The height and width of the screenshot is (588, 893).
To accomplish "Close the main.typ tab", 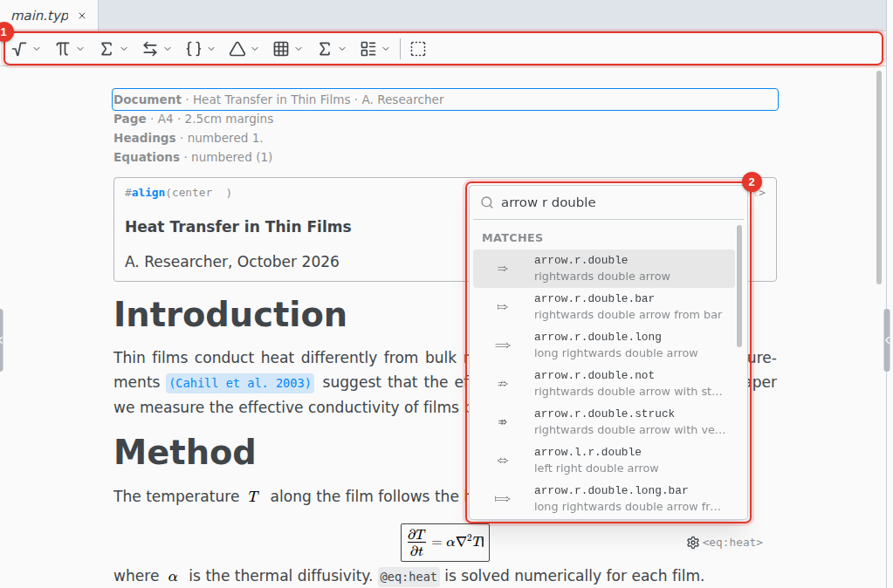I will pos(82,16).
